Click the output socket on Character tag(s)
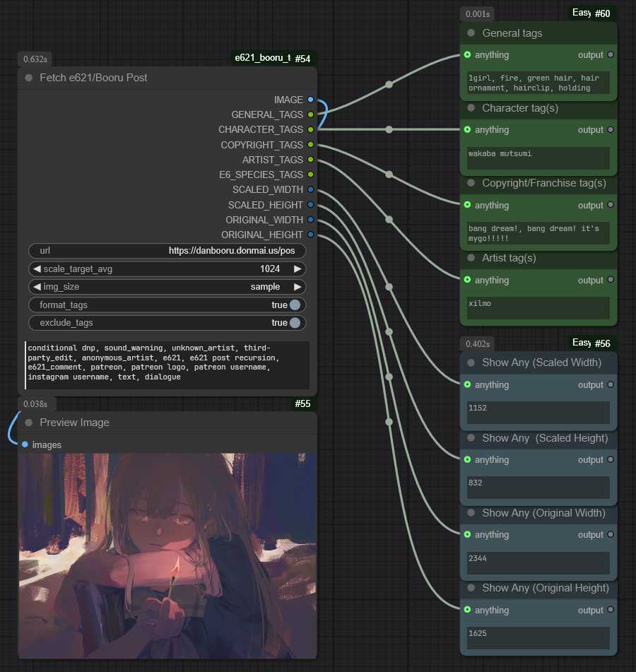The image size is (636, 672). click(611, 130)
